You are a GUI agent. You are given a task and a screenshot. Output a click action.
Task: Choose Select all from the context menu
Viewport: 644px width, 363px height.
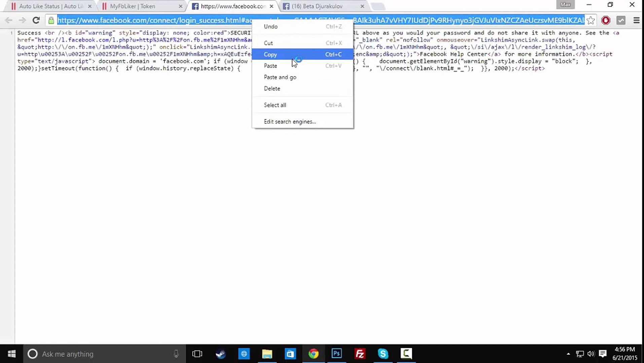302,105
